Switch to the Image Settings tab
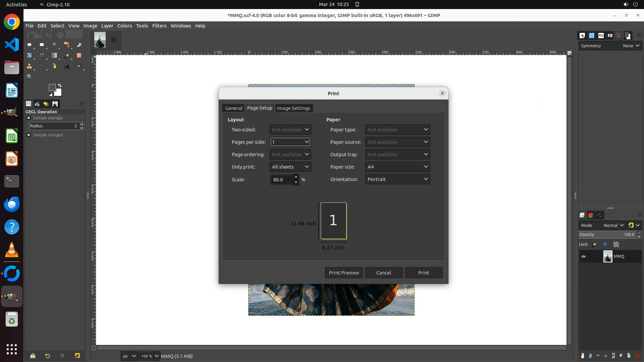Viewport: 644px width, 362px height. point(293,108)
